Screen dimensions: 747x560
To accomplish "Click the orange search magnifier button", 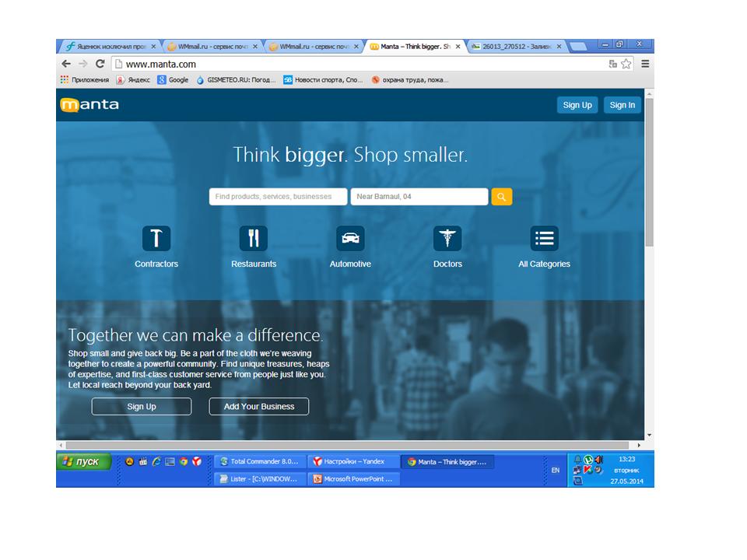I will pos(502,197).
